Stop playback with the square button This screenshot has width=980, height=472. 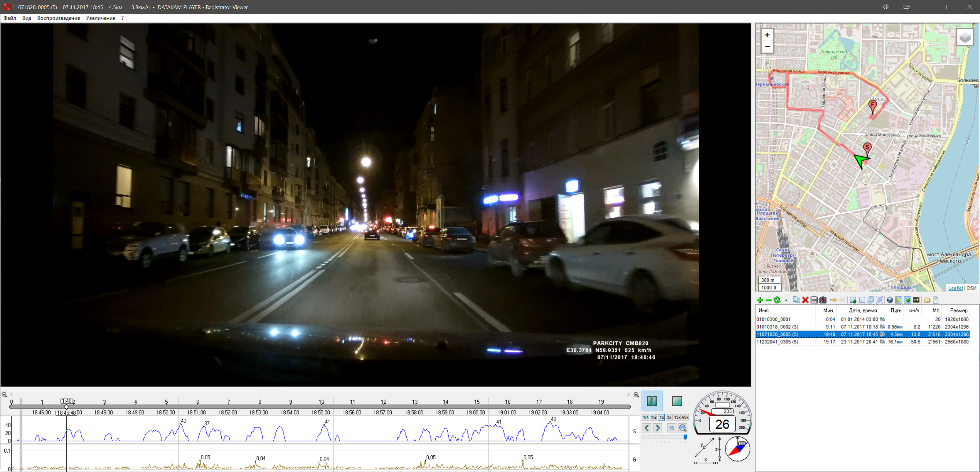pos(677,401)
